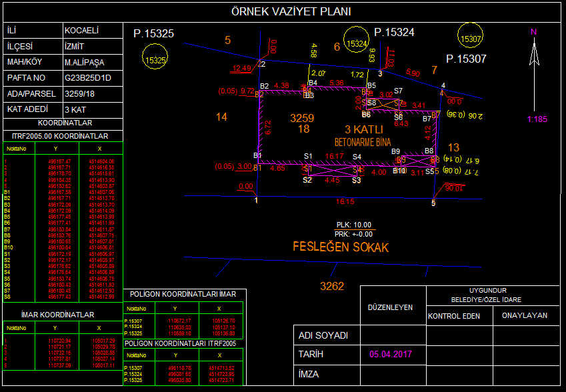The height and width of the screenshot is (392, 566).
Task: Click the "6.72" vertical wall dimension
Action: pyautogui.click(x=268, y=127)
